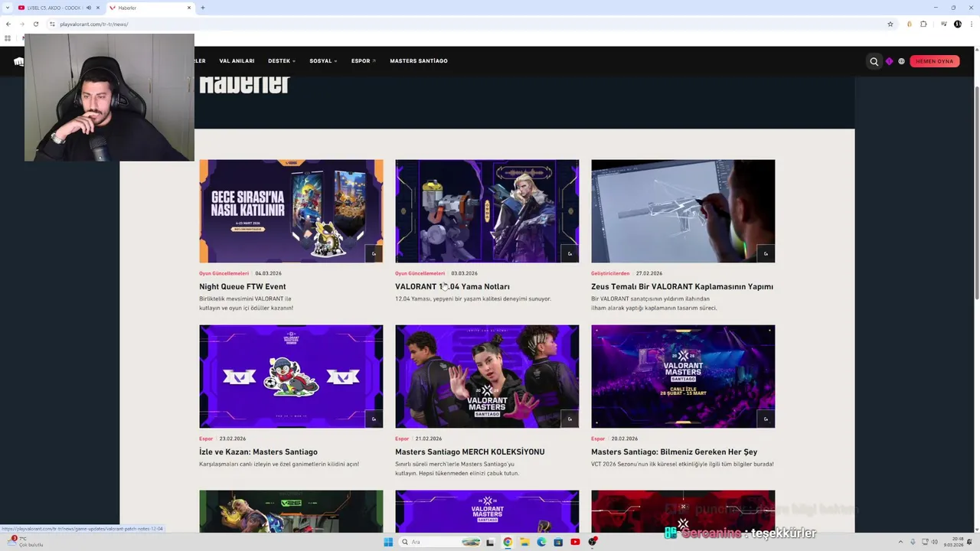980x551 pixels.
Task: Open Chrome from the taskbar
Action: (x=507, y=542)
